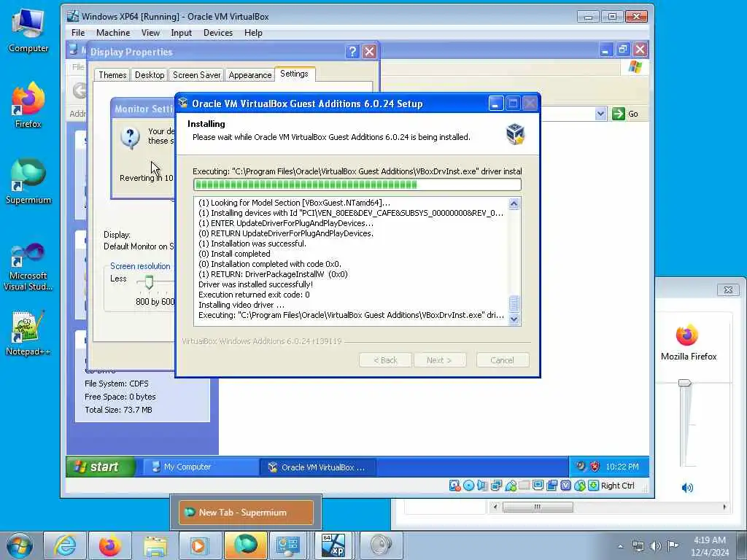Open the XP start menu button
The height and width of the screenshot is (560, 747).
[x=101, y=467]
